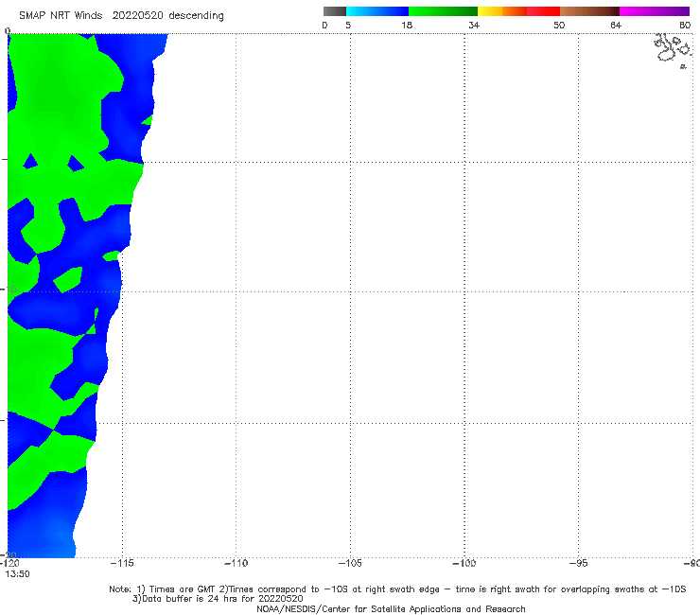
Task: Click longitude label '-95'
Action: click(x=579, y=563)
